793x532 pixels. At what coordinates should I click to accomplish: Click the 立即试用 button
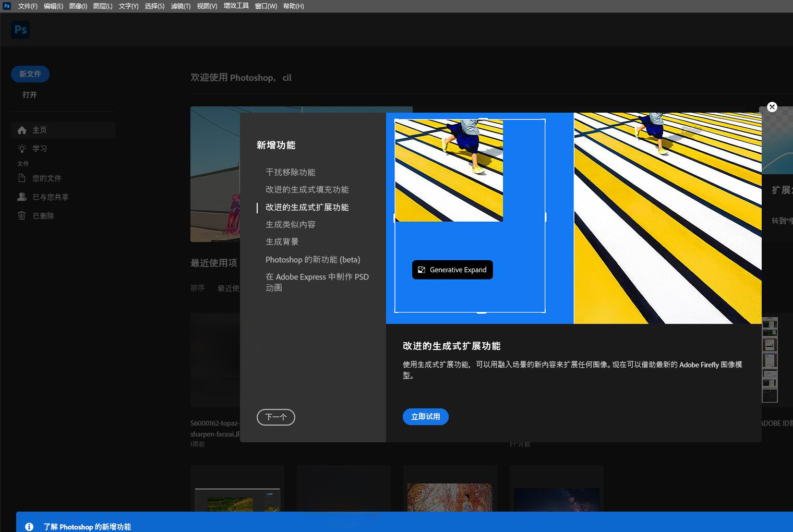(426, 417)
